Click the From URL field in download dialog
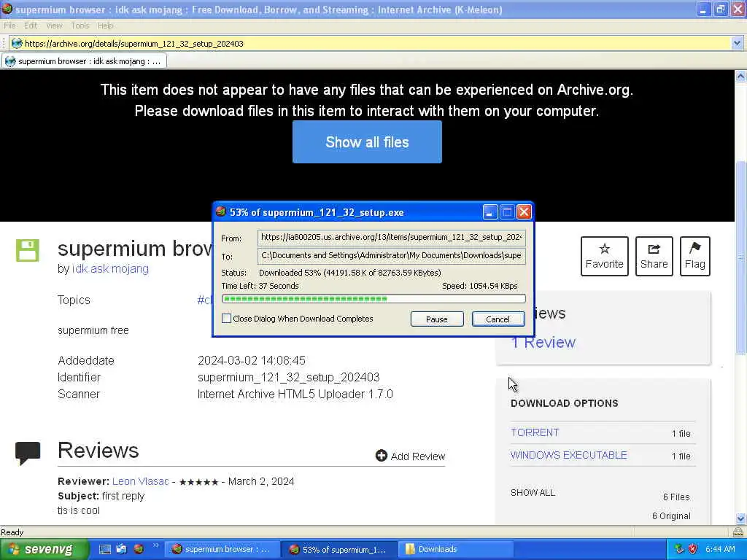747x560 pixels. click(x=391, y=237)
